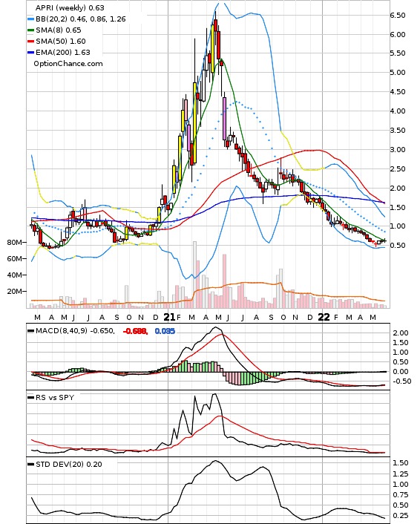
Task: Click the red MACD signal value -0.688
Action: point(135,331)
